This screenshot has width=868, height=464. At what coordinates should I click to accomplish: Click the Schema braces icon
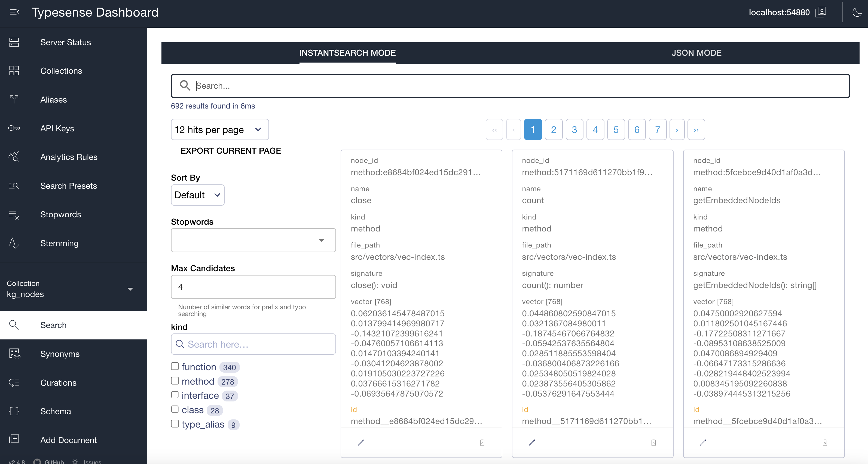(x=14, y=411)
